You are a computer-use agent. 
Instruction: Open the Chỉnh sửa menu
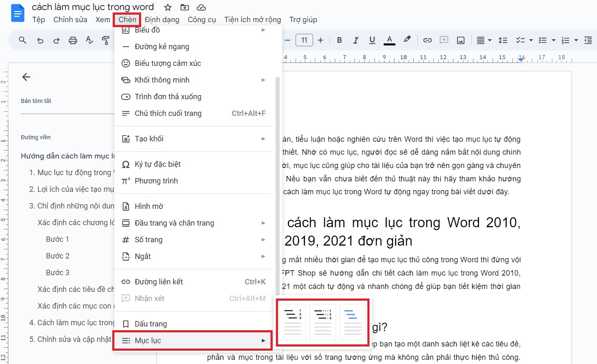coord(70,20)
